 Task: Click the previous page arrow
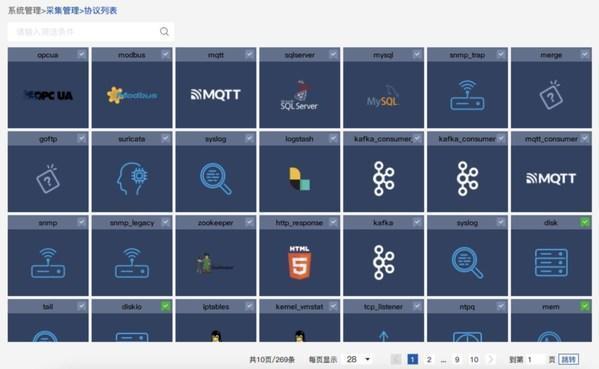(x=396, y=359)
